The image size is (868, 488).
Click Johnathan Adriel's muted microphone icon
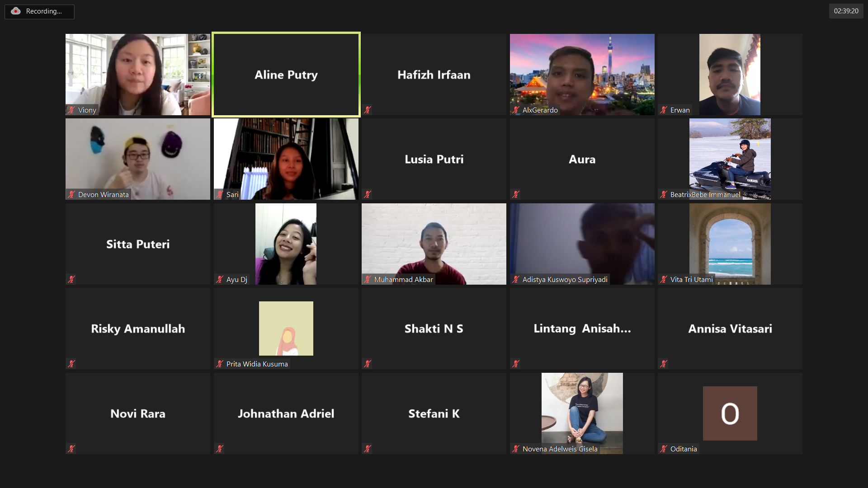[220, 449]
